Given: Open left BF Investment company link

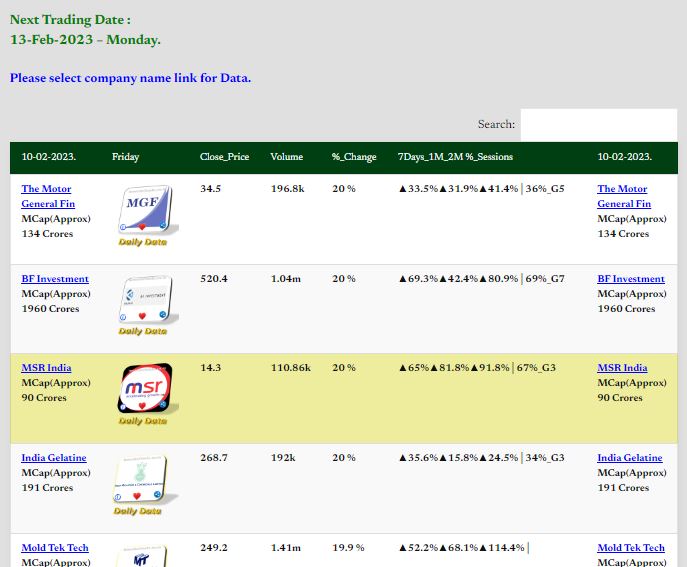Looking at the screenshot, I should click(x=55, y=279).
